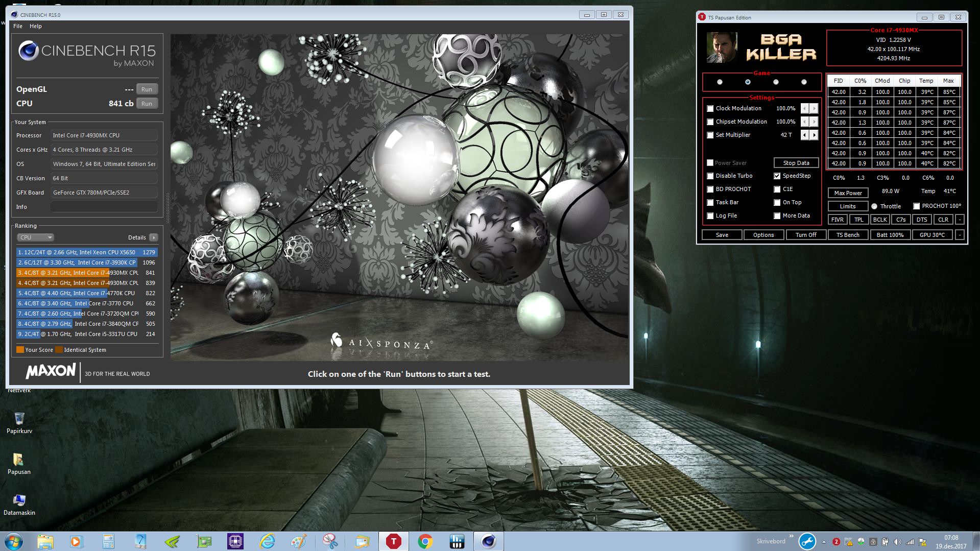
Task: Open the blue bars monitoring taskbar icon
Action: [x=457, y=541]
